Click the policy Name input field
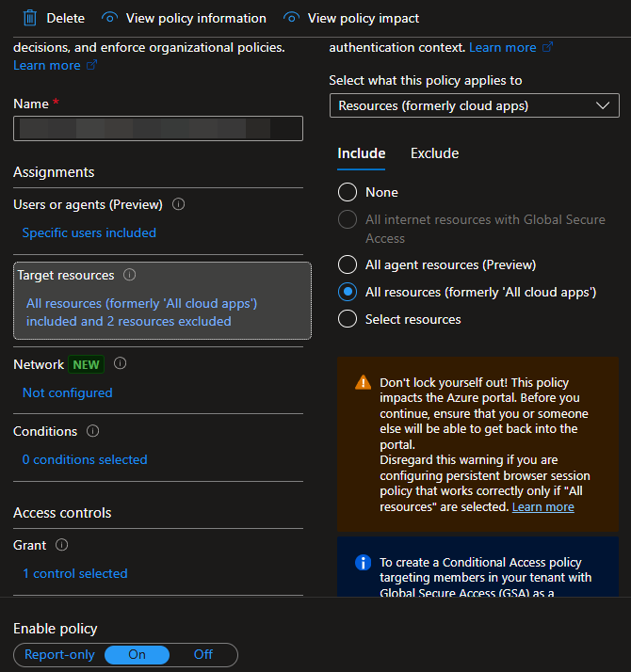Image resolution: width=631 pixels, height=672 pixels. (158, 128)
